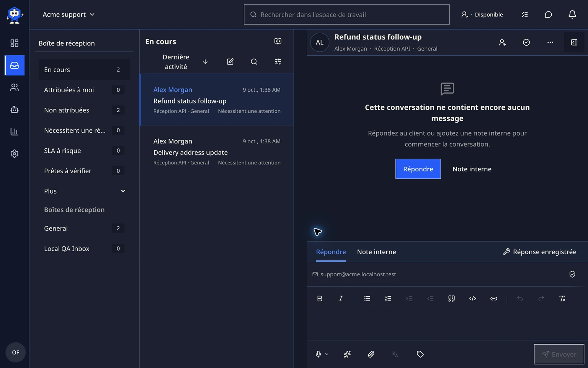Toggle numbered list formatting

tap(388, 299)
